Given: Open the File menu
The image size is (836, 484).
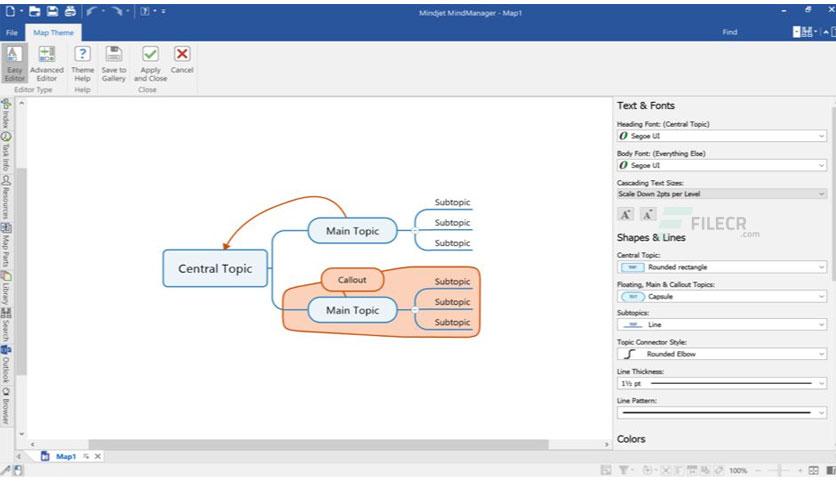Looking at the screenshot, I should pyautogui.click(x=12, y=33).
